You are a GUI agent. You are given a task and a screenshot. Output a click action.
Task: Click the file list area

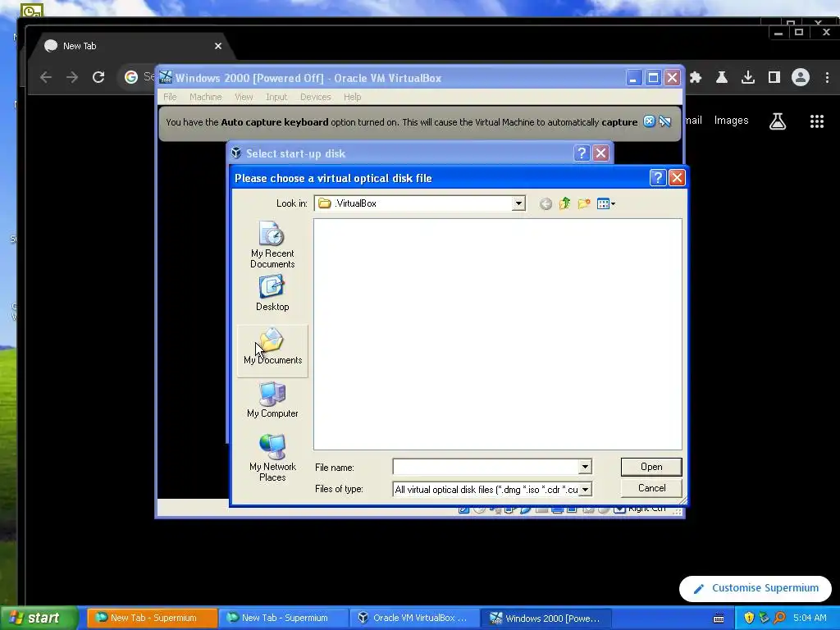point(498,335)
